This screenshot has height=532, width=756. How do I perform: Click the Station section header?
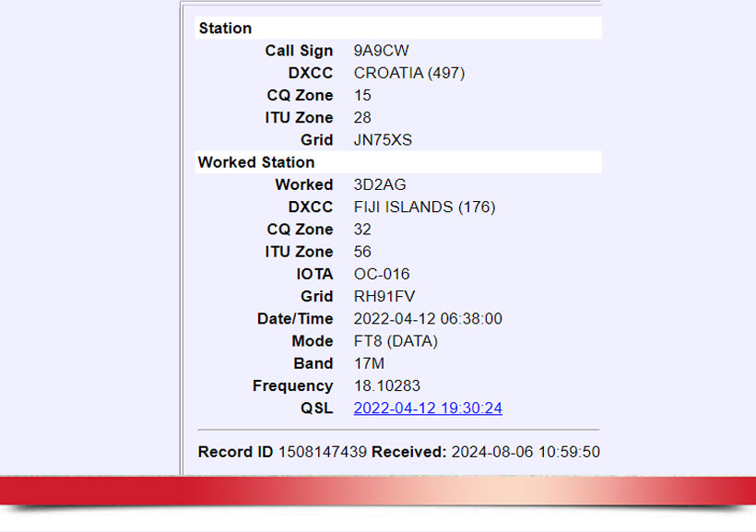click(x=225, y=29)
